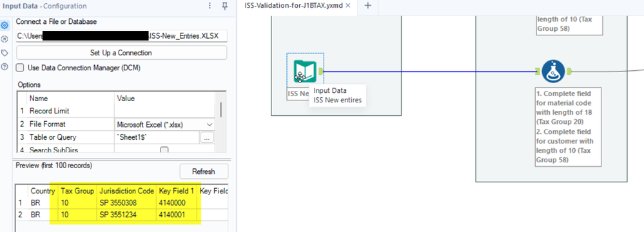Click the Record Limit value cell
The image size is (644, 232).
(164, 111)
